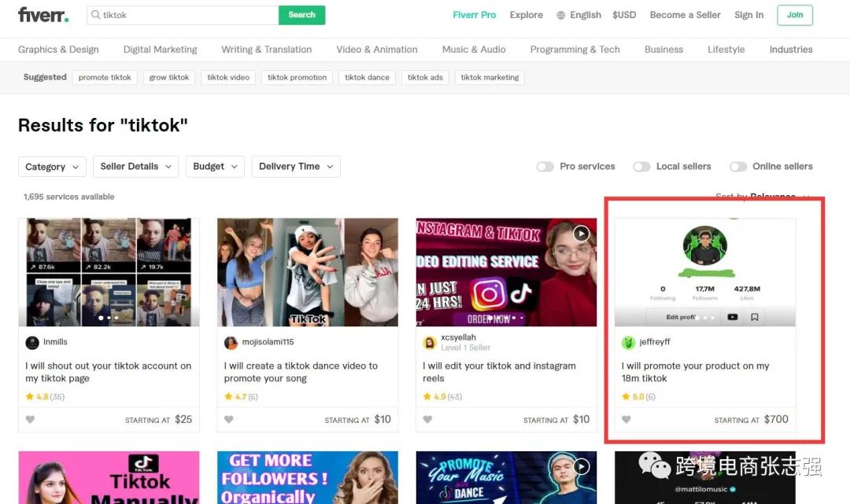Click heart icon on jeffreyff gig
This screenshot has width=850, height=504.
tap(626, 420)
